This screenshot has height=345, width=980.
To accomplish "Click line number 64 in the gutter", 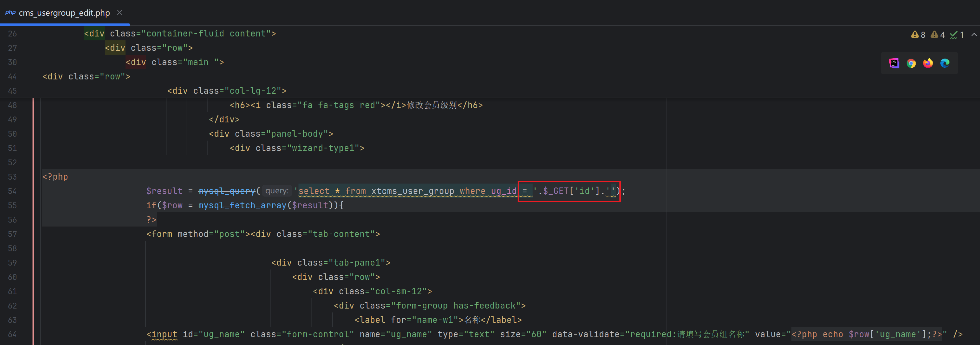I will pyautogui.click(x=13, y=334).
